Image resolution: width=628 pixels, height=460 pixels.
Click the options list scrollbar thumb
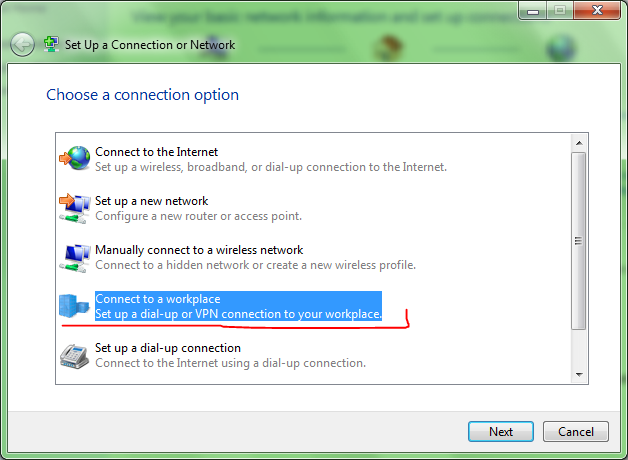point(577,240)
